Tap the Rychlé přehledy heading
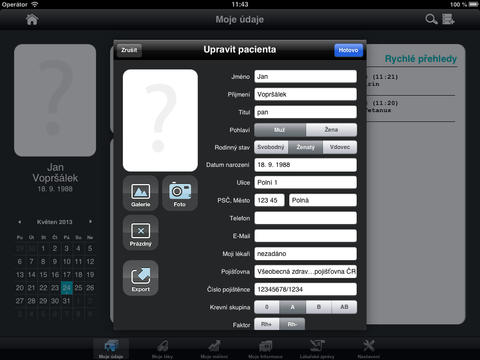 pyautogui.click(x=421, y=59)
